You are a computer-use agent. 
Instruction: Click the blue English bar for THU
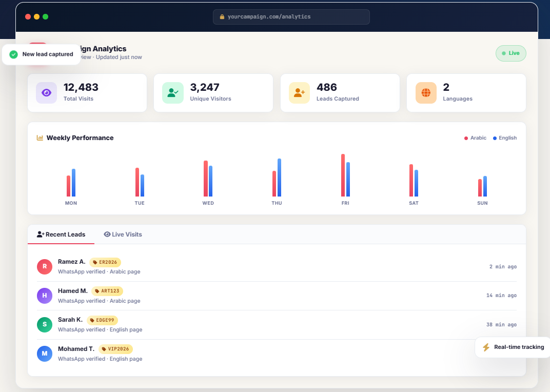(279, 178)
